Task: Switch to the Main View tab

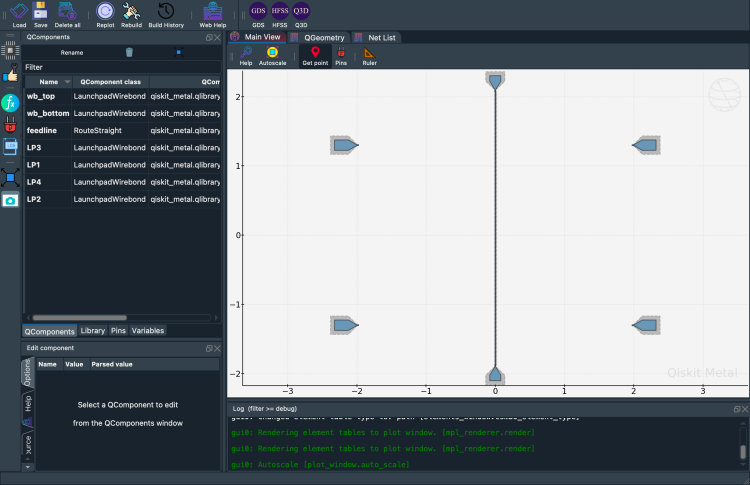Action: coord(257,37)
